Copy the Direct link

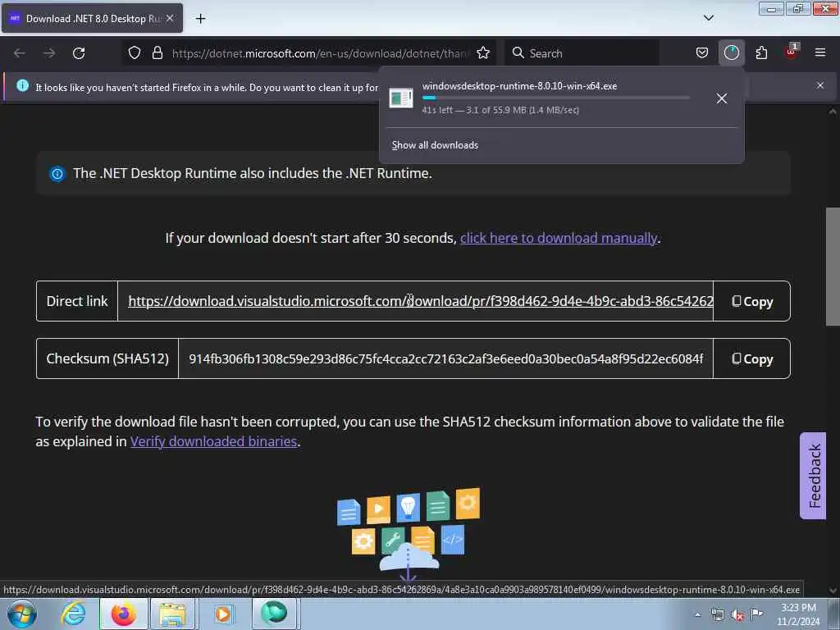(752, 302)
